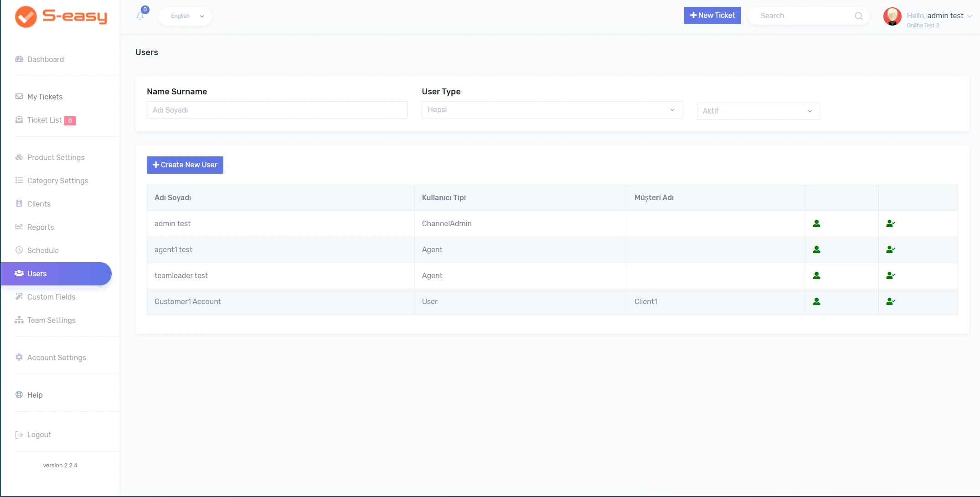Click the user-check icon for admin test
Image resolution: width=980 pixels, height=497 pixels.
(891, 223)
